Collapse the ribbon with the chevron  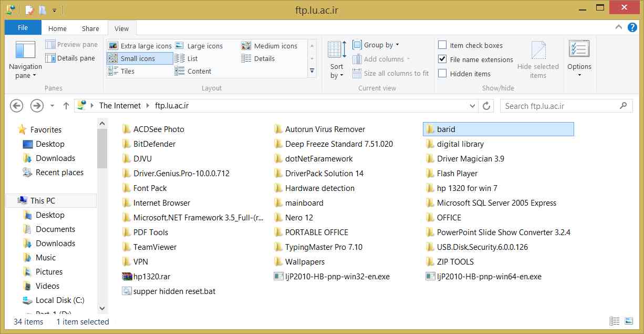[x=620, y=28]
